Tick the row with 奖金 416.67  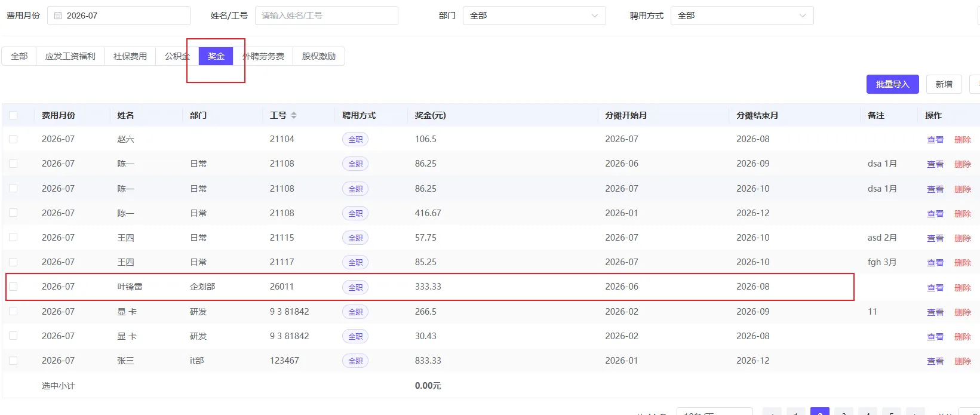point(13,213)
